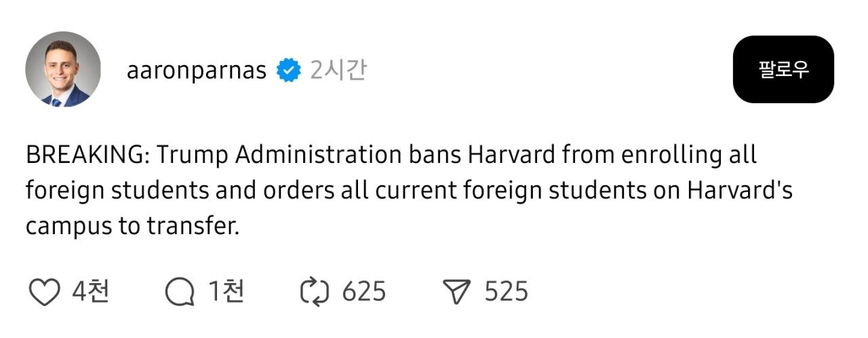The height and width of the screenshot is (338, 868).
Task: Click the word BREAKING: in the post
Action: pos(87,155)
